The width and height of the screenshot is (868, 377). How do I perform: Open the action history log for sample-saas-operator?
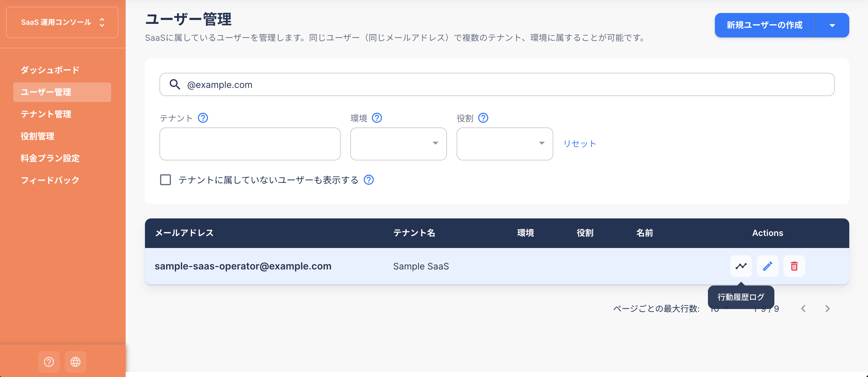point(741,266)
